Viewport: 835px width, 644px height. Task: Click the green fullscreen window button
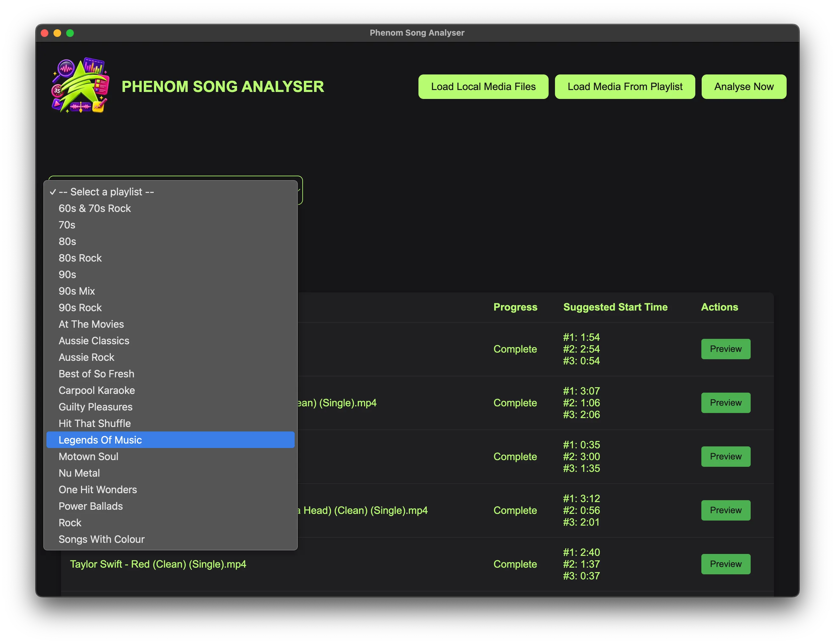[70, 33]
